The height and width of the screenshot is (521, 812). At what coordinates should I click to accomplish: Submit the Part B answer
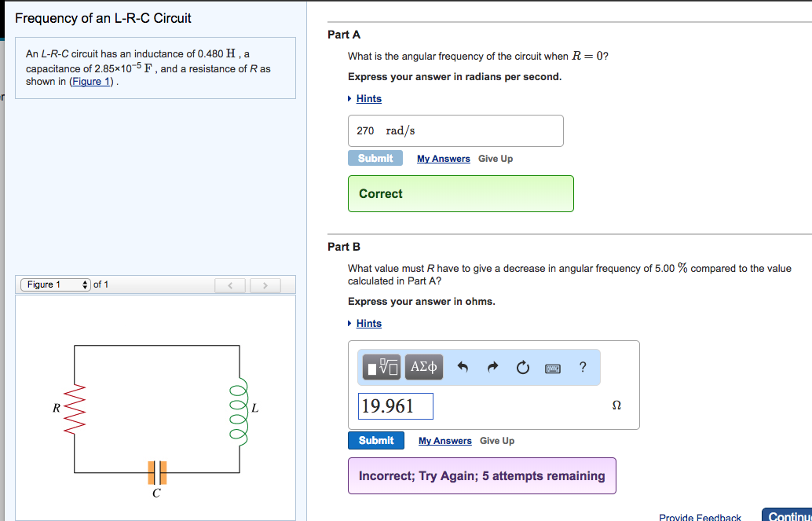pos(376,440)
